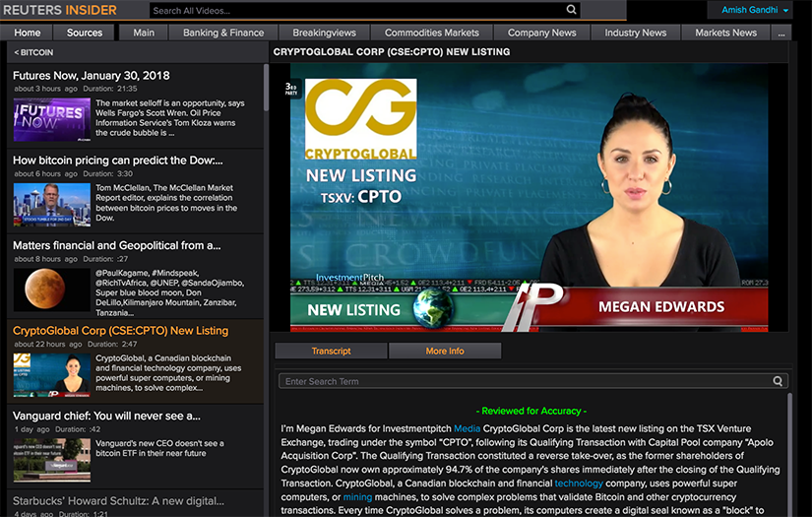
Task: Click "Reviewed for Accuracy" text
Action: coord(531,411)
